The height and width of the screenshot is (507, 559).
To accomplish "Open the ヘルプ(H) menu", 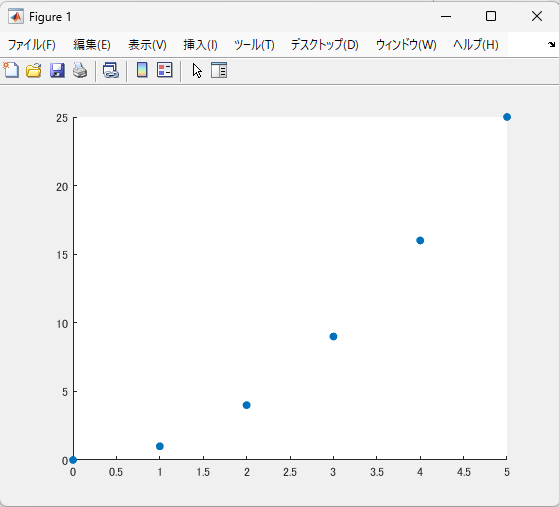I will pos(476,45).
